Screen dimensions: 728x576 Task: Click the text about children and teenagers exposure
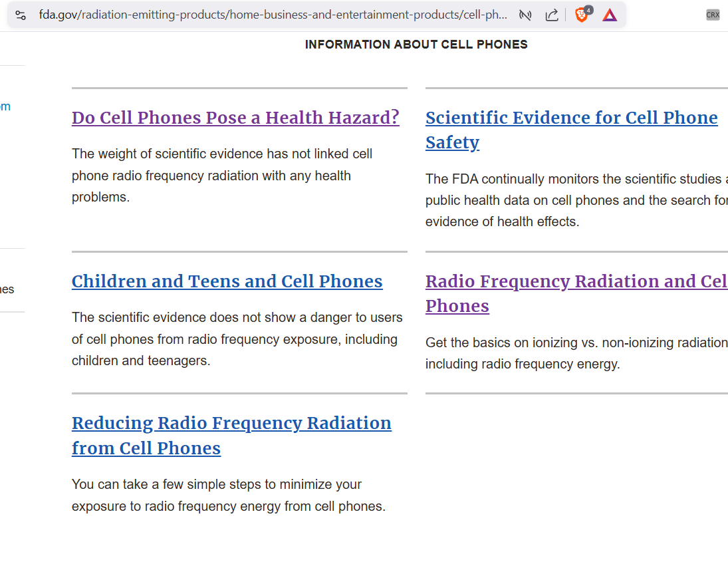(x=234, y=339)
